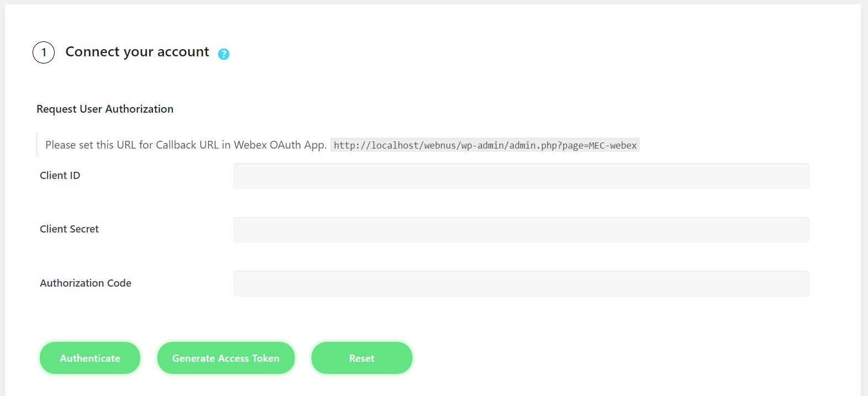
Task: Click the 'Please set this URL' instruction text
Action: coord(186,145)
